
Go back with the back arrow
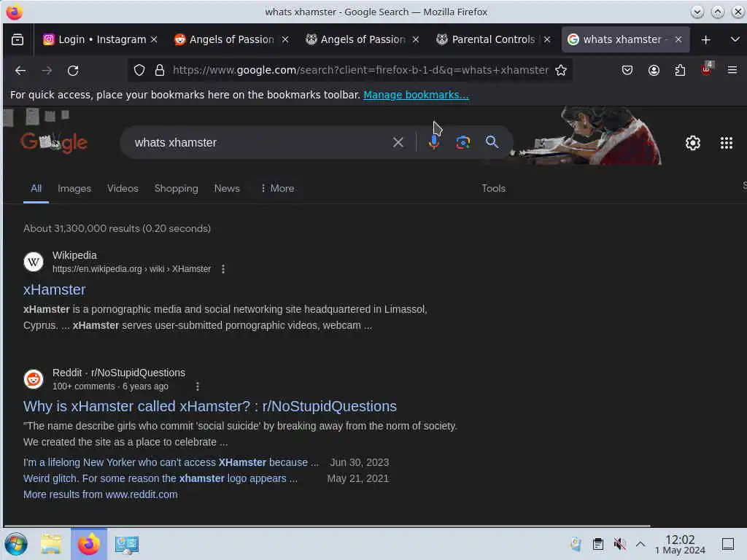pos(20,71)
